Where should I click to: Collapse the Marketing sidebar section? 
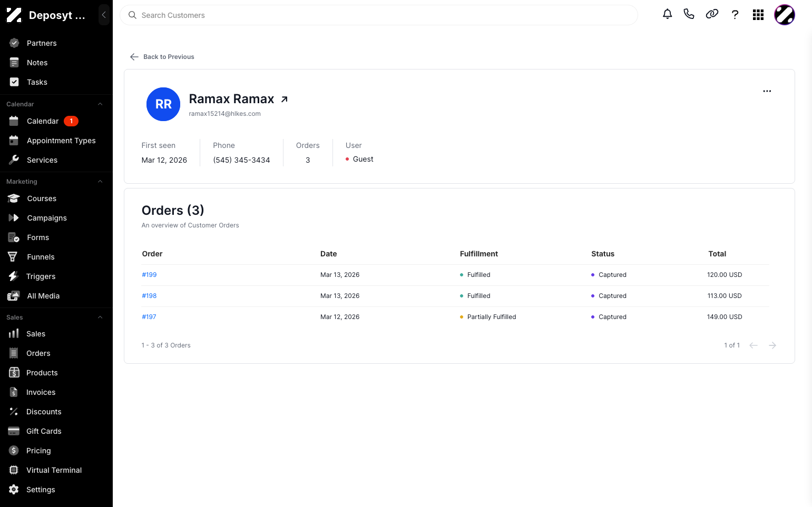(100, 182)
